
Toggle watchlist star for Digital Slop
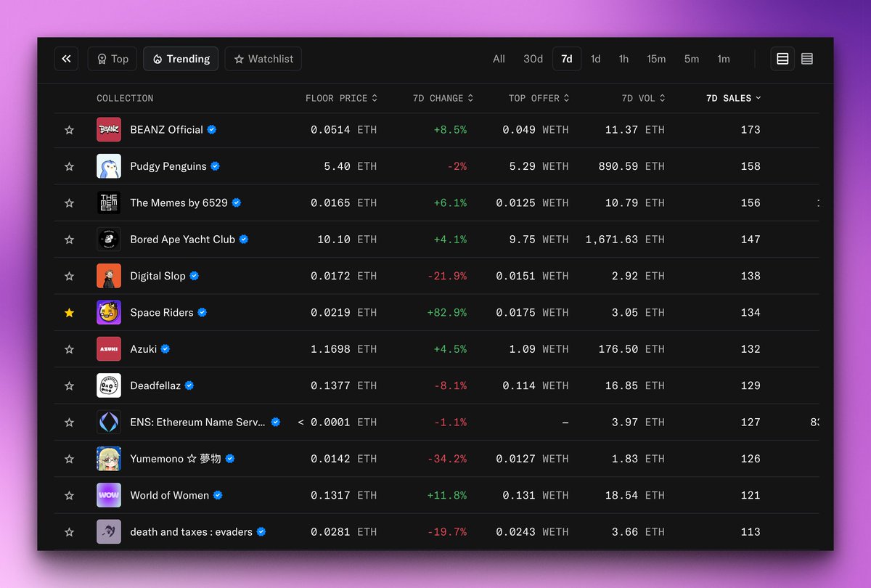(x=69, y=276)
